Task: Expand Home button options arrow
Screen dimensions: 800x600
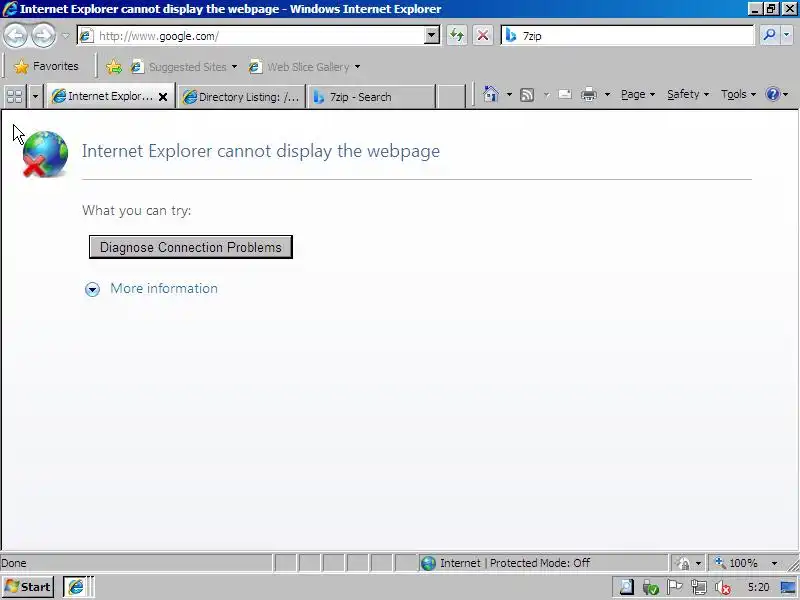Action: (x=509, y=94)
